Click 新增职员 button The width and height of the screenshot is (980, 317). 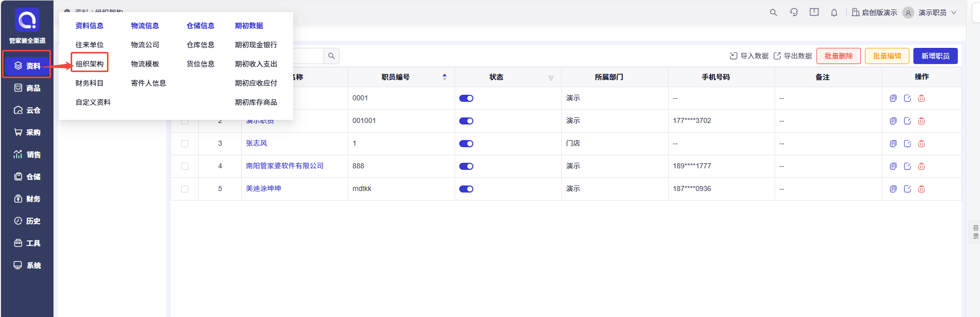(936, 56)
